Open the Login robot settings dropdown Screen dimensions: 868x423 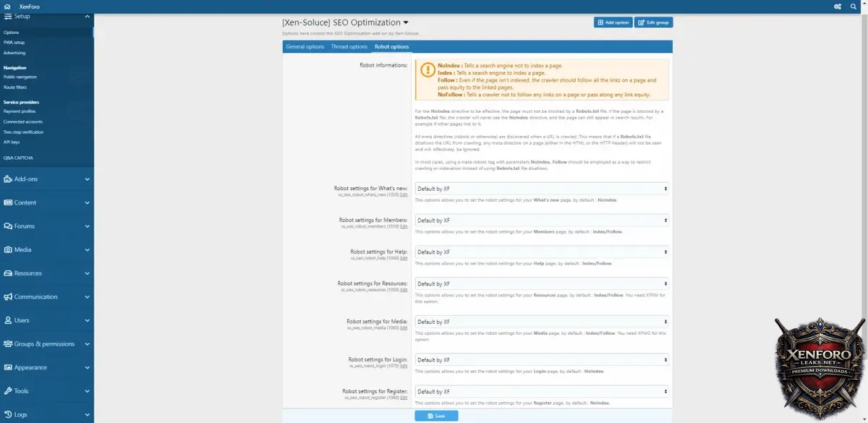542,360
